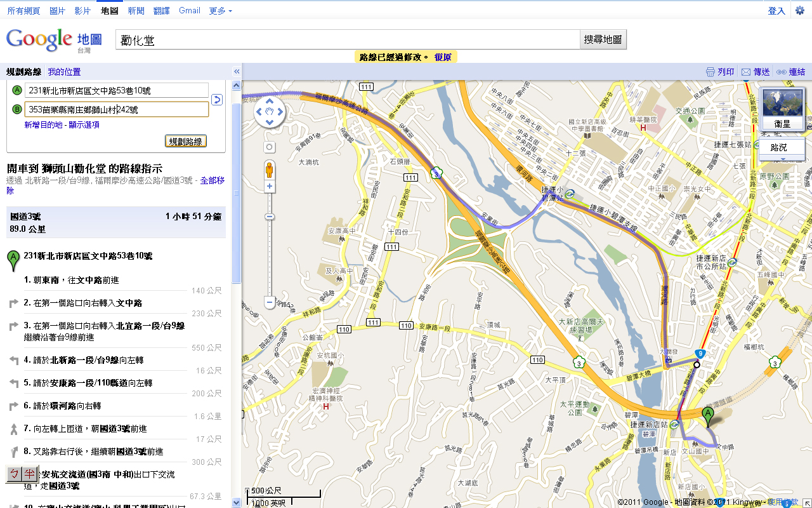
Task: Zoom in with the plus button
Action: pyautogui.click(x=270, y=187)
